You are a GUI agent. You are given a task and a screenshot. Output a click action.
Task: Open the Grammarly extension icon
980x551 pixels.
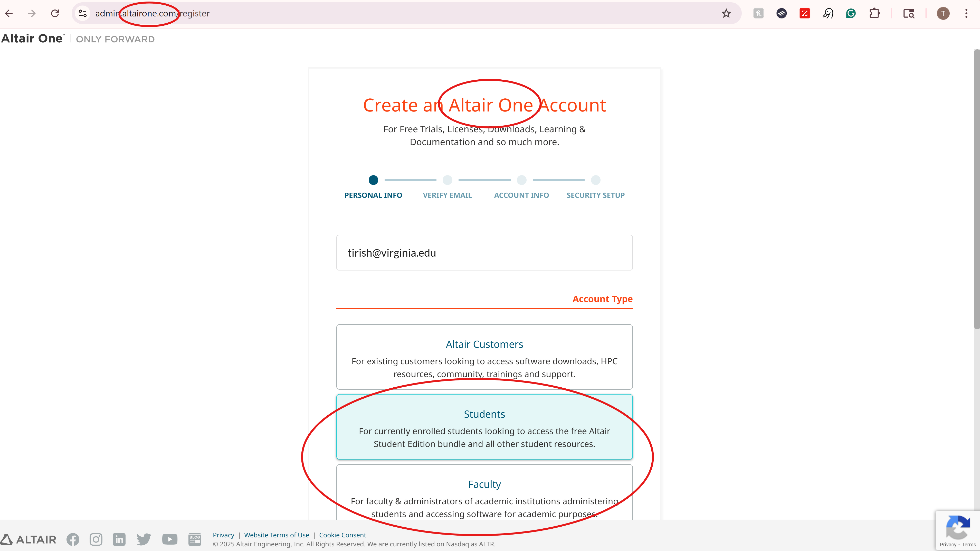[851, 13]
